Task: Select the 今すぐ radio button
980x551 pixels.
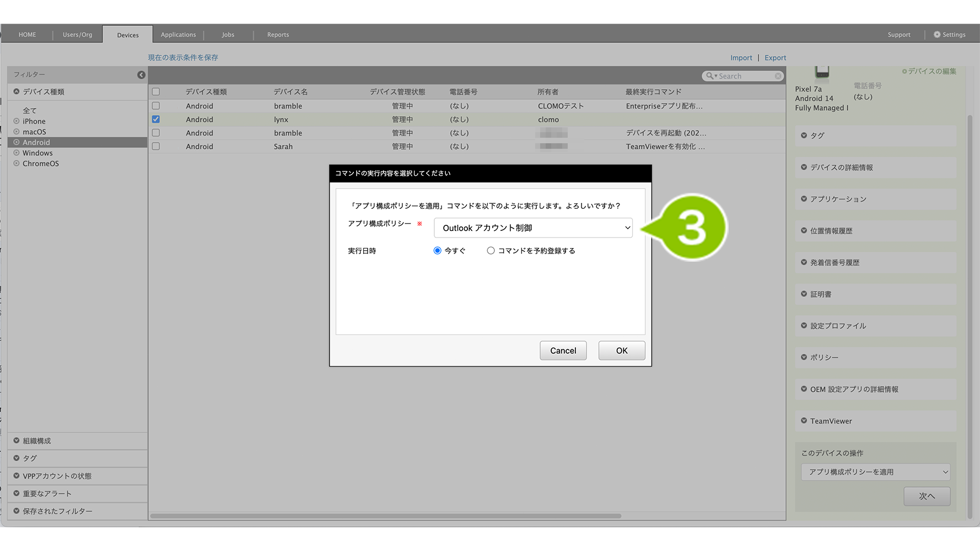Action: click(x=438, y=251)
